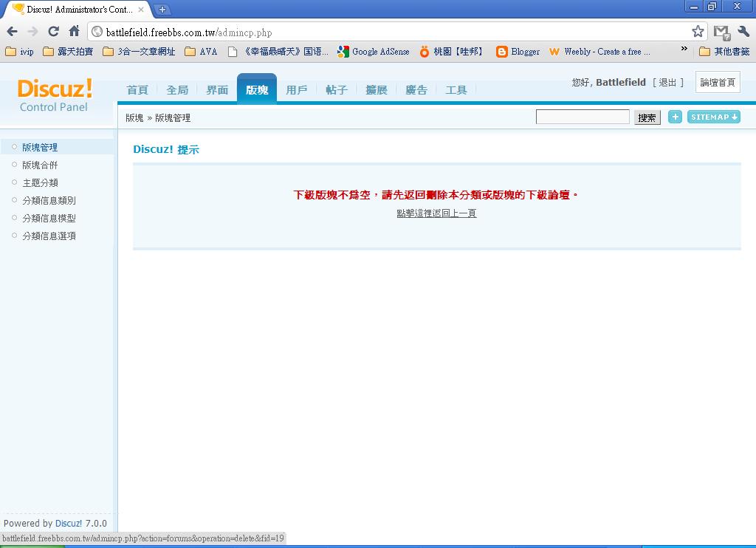This screenshot has width=756, height=548.
Task: Click the plus icon beside search button
Action: [675, 117]
